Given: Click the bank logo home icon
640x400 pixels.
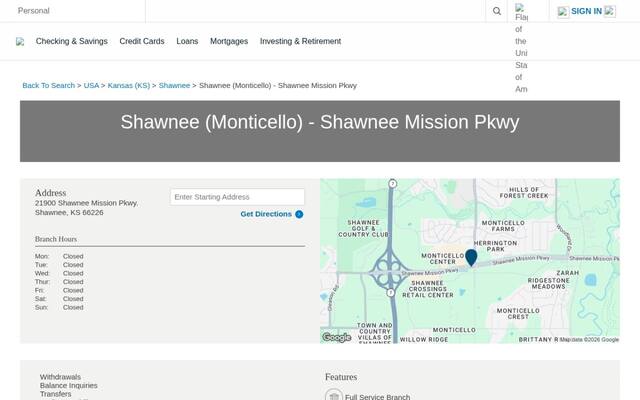Looking at the screenshot, I should click(20, 42).
